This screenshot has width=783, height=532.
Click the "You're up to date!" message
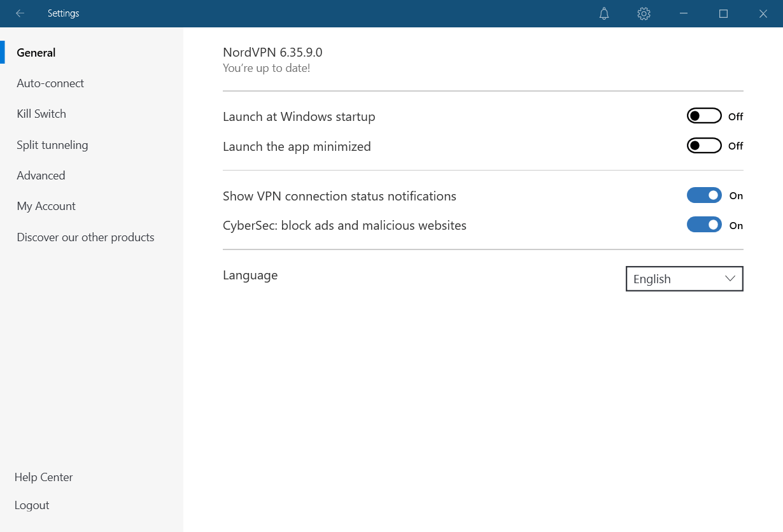[x=266, y=68]
